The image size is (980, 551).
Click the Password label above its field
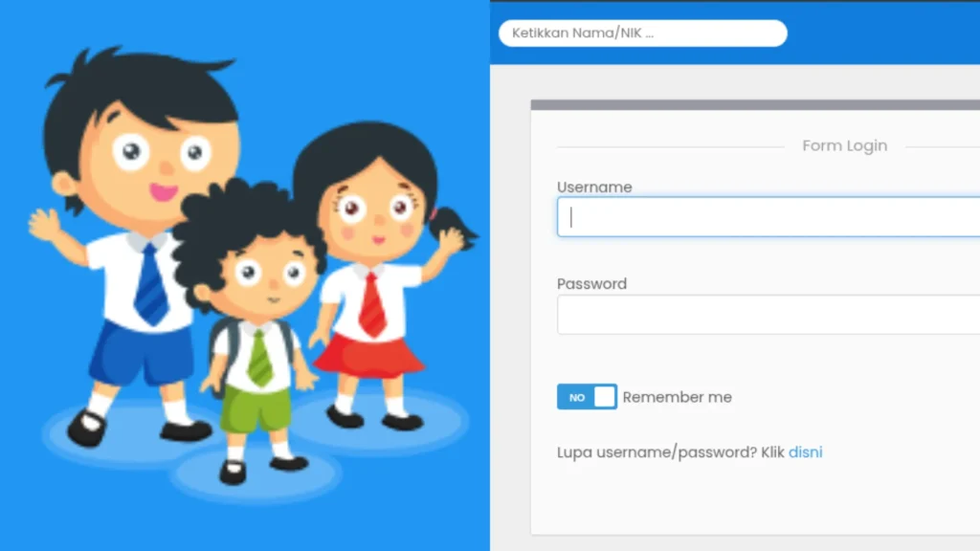[x=591, y=284]
